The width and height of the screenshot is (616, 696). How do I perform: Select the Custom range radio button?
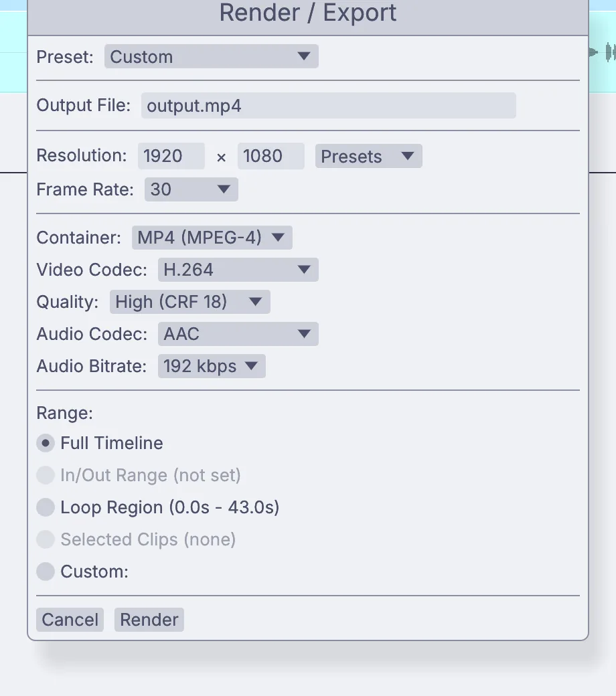tap(46, 572)
